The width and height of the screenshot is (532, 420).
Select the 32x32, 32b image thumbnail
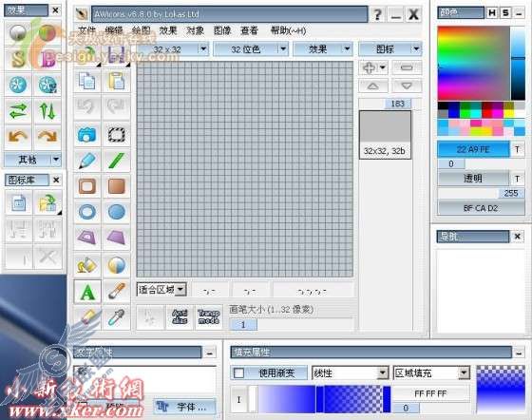coord(385,135)
